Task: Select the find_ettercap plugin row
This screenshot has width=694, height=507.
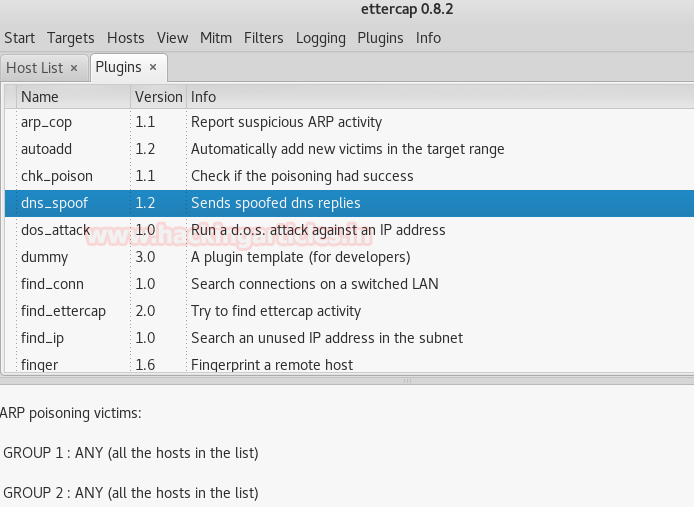Action: [63, 311]
